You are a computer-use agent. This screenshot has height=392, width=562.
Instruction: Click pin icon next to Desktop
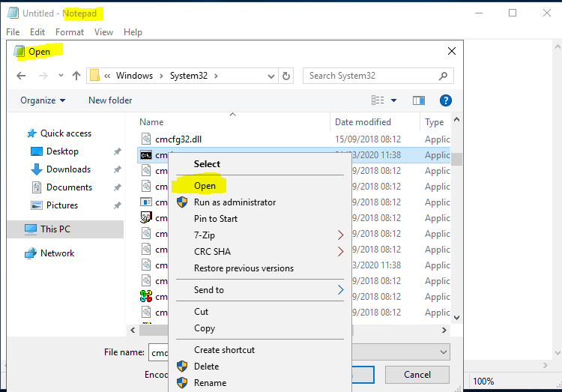tap(117, 151)
